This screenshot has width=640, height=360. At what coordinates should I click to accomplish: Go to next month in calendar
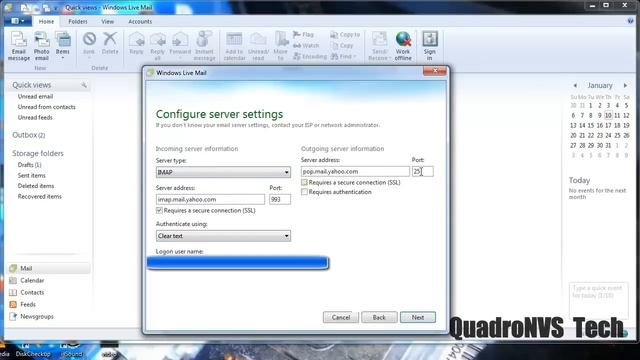tap(625, 86)
